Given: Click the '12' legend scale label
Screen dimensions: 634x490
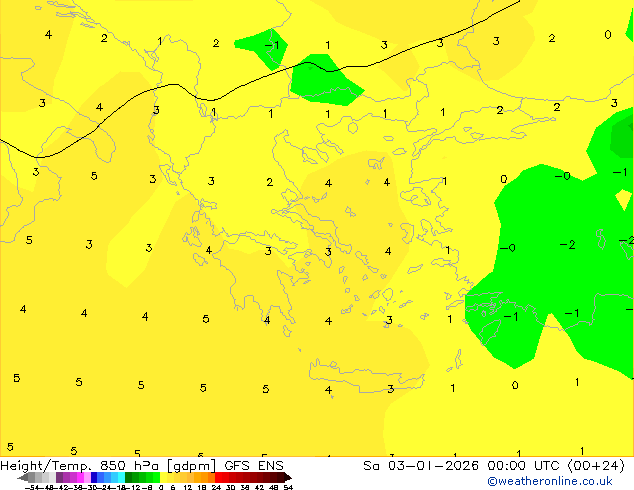Looking at the screenshot, I should [188, 487].
